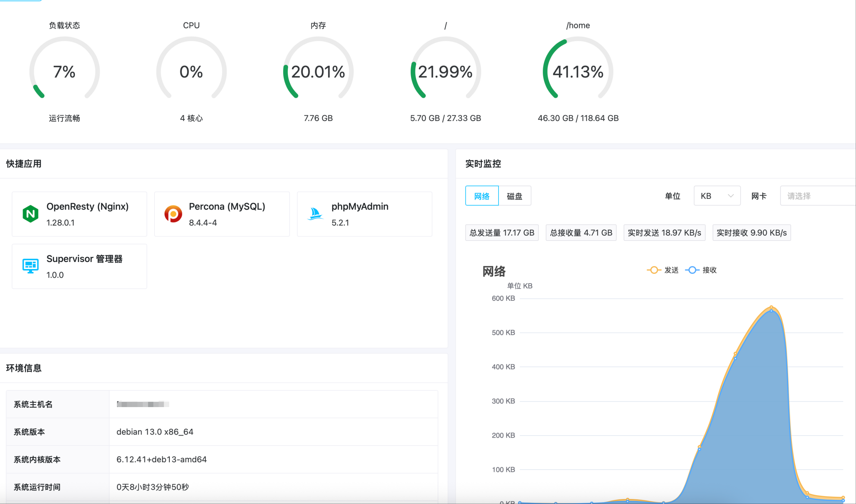856x504 pixels.
Task: Click the Percona MySQL logo icon
Action: (x=173, y=214)
